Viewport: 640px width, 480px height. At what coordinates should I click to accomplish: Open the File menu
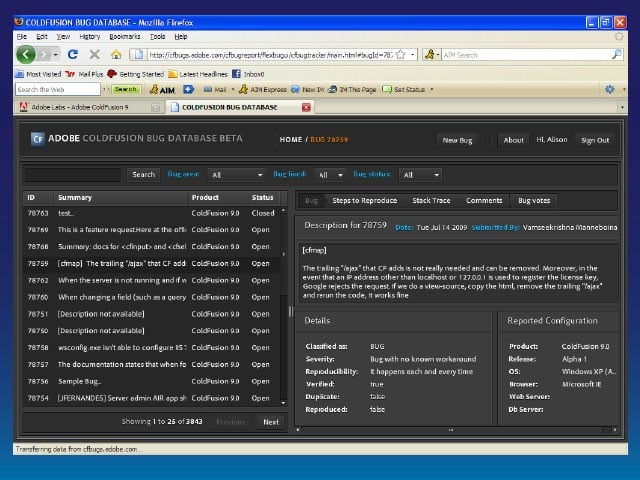point(22,37)
